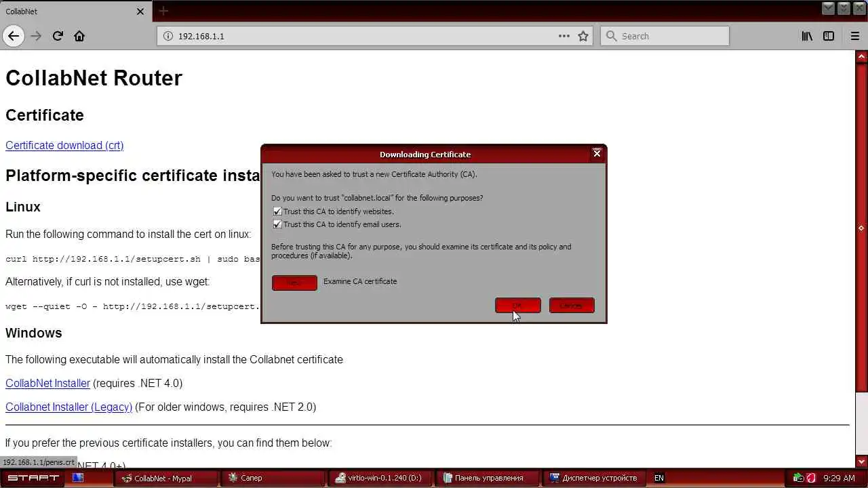Show site information icon in address bar
Image resolution: width=868 pixels, height=488 pixels.
(169, 36)
